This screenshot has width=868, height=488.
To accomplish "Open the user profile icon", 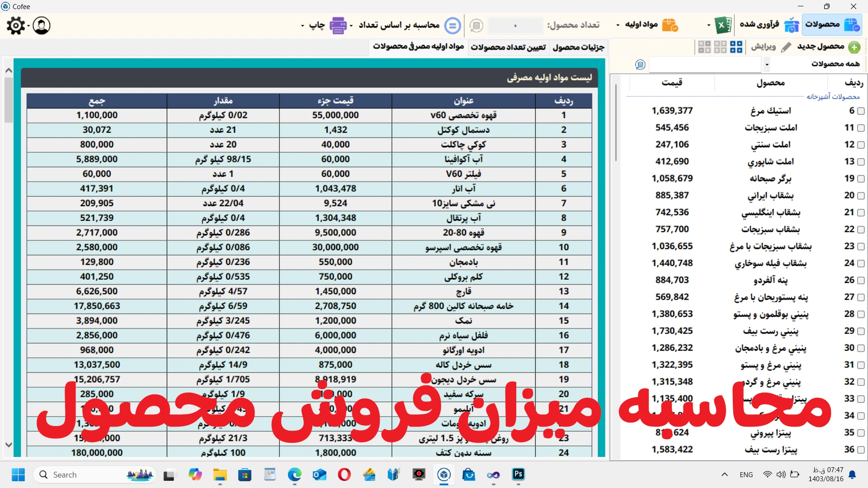I will click(42, 25).
